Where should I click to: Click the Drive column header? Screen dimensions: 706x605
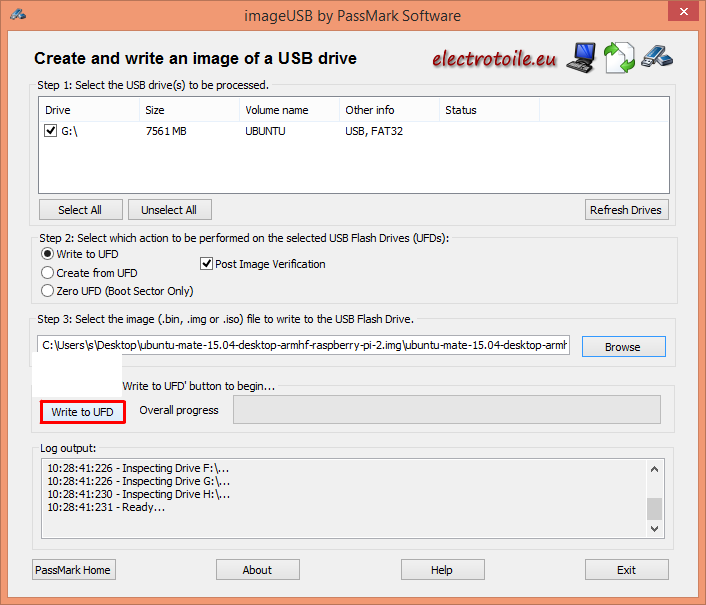click(x=89, y=110)
